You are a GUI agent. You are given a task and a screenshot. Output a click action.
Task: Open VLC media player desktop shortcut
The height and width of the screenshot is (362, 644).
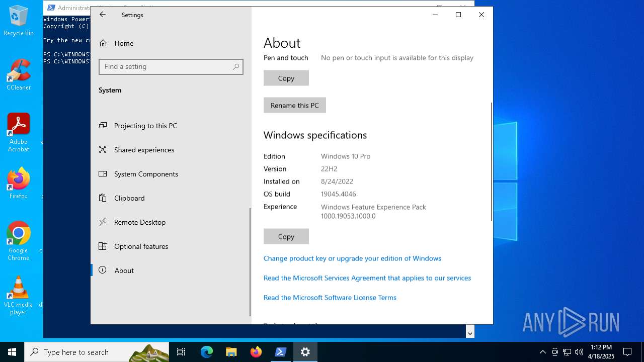coord(19,296)
